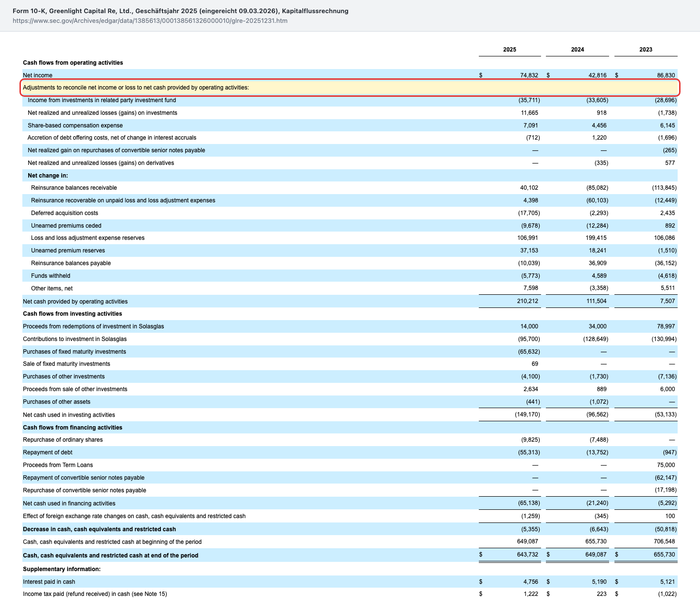Screen dimensions: 700x611
Task: Click 'Repayment of debt' label
Action: (48, 452)
